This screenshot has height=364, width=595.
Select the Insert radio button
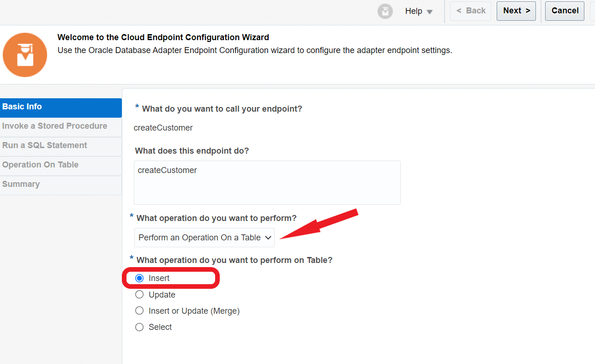click(139, 278)
